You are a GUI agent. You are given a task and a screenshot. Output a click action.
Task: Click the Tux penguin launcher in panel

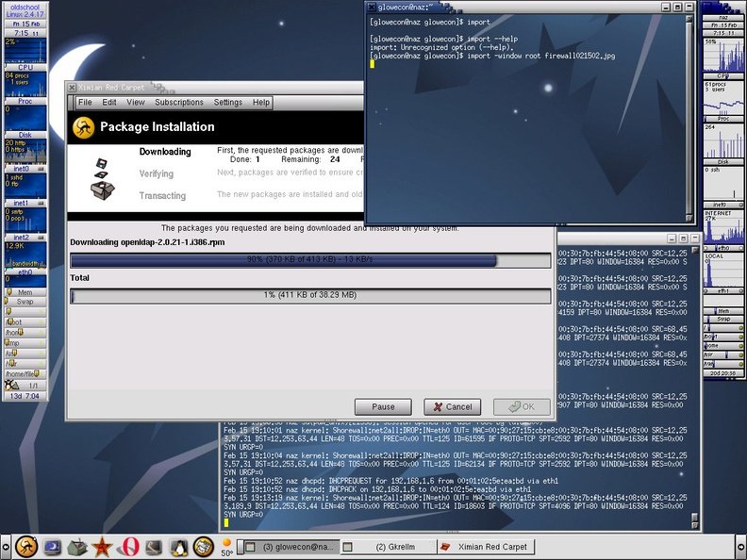click(179, 547)
